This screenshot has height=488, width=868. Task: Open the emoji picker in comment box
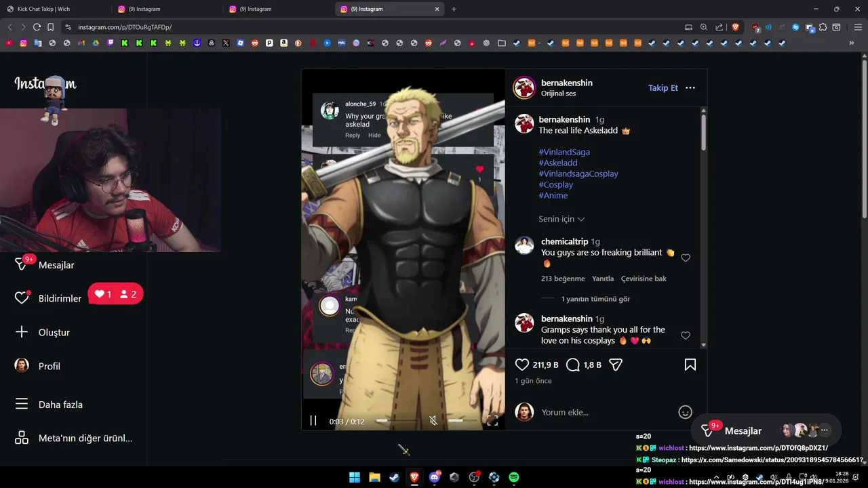pos(686,412)
